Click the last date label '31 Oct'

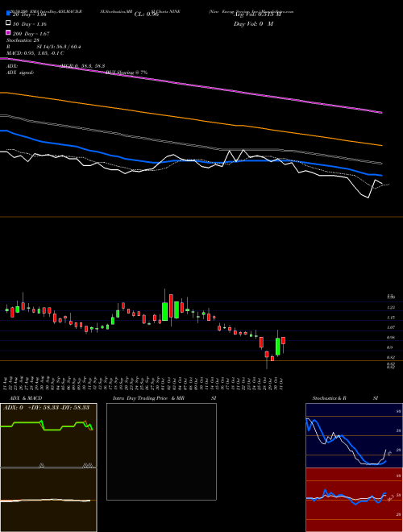point(280,383)
